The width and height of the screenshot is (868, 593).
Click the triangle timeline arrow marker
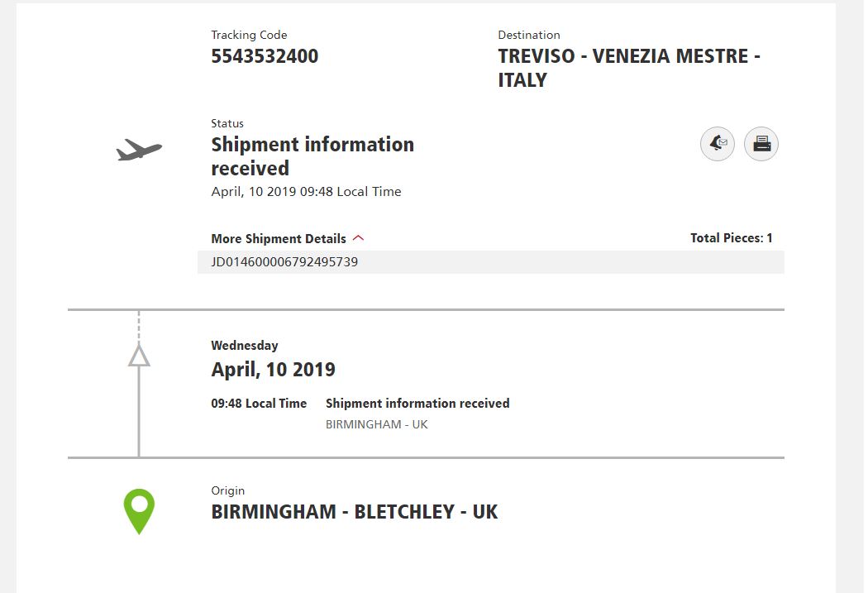(139, 356)
